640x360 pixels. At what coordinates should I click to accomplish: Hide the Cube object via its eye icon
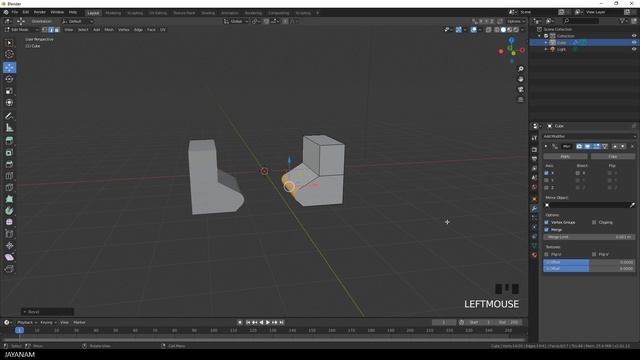click(x=634, y=42)
